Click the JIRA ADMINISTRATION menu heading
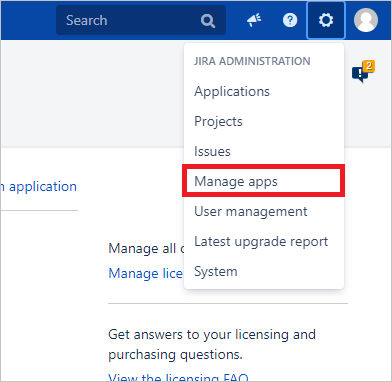 point(252,61)
